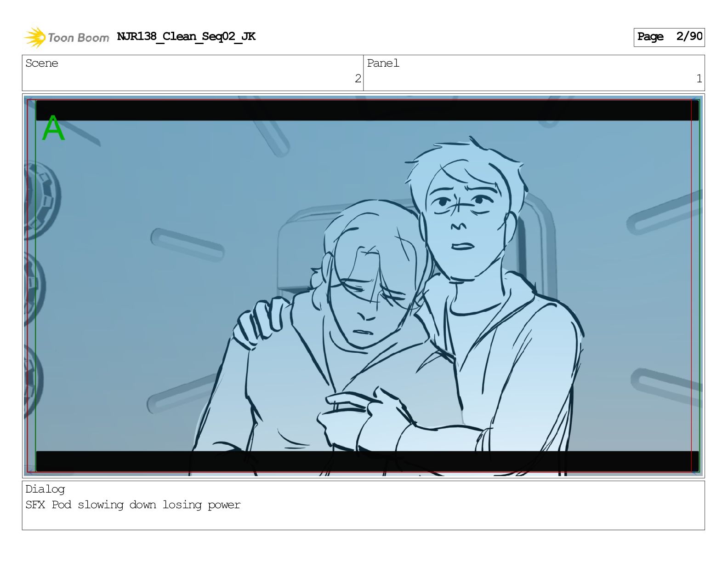Click the scene number 2
728x563 pixels.
(x=358, y=79)
